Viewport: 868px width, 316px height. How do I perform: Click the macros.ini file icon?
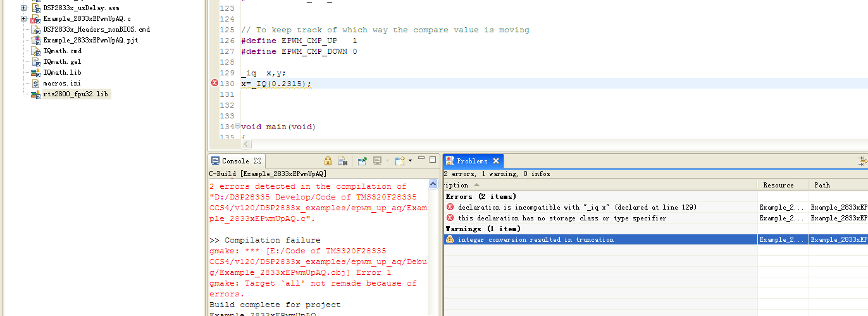point(36,84)
